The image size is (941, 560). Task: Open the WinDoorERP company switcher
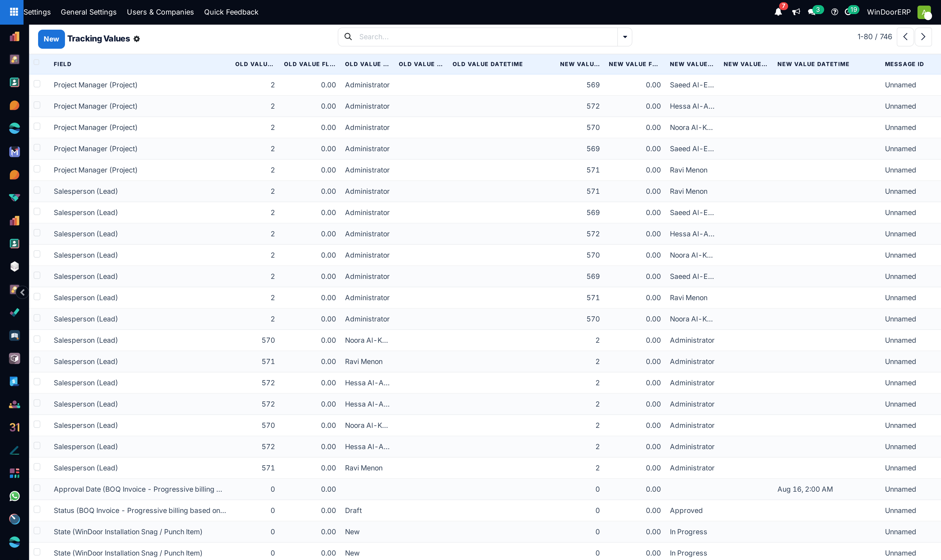tap(889, 12)
